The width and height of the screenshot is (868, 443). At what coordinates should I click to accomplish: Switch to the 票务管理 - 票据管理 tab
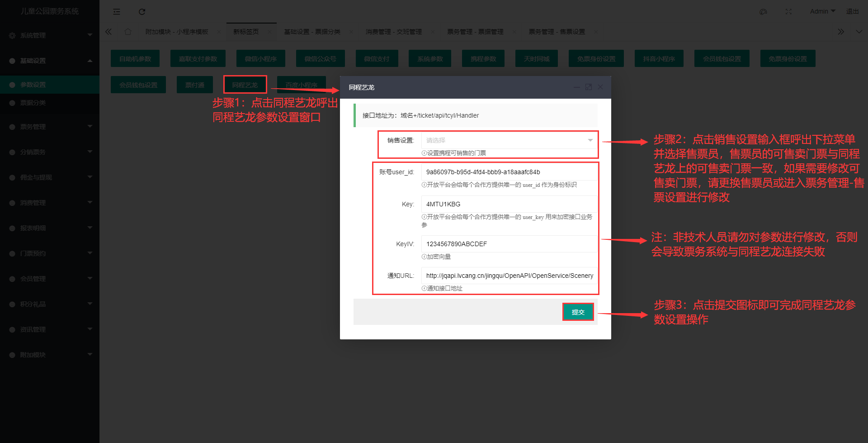[475, 32]
